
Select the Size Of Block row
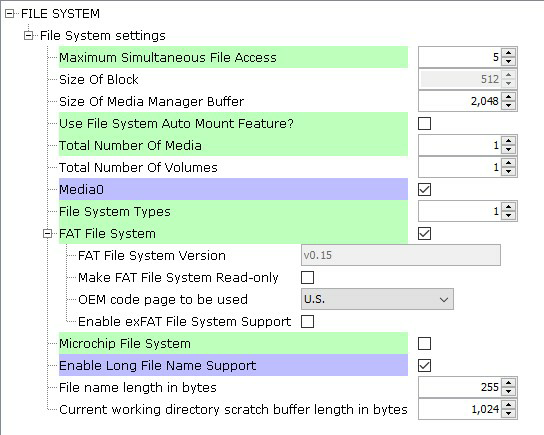99,79
